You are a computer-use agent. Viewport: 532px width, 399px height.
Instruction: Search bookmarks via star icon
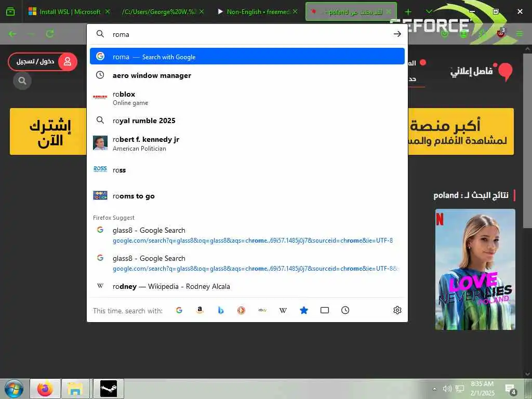304,310
